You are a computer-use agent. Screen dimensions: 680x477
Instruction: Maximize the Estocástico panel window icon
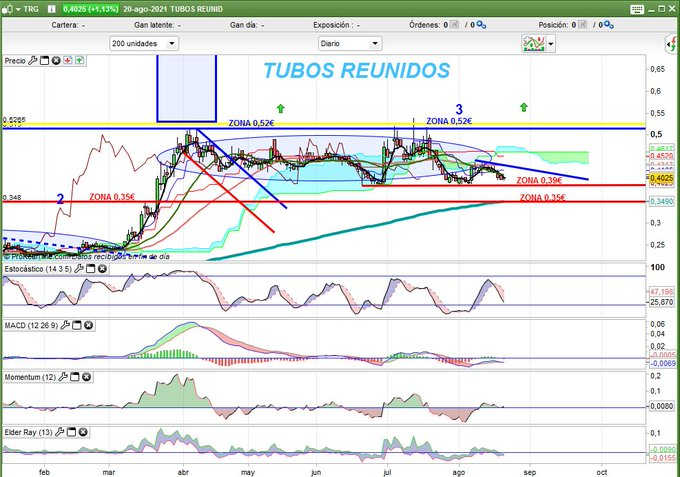click(90, 269)
